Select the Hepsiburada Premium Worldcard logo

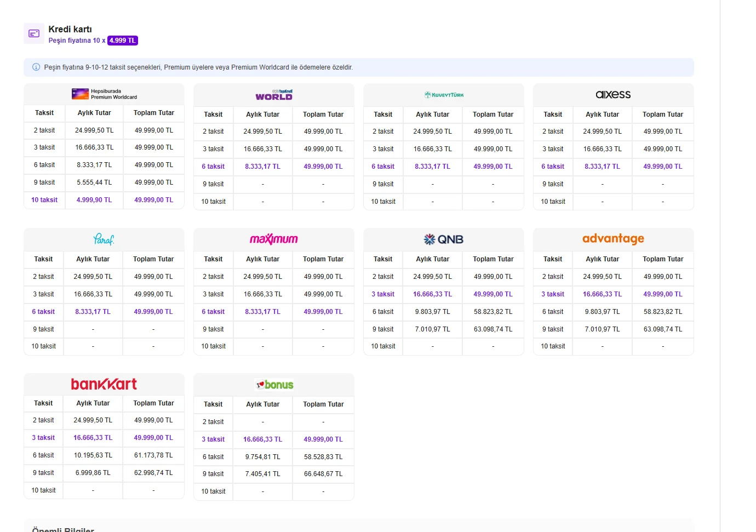(104, 94)
